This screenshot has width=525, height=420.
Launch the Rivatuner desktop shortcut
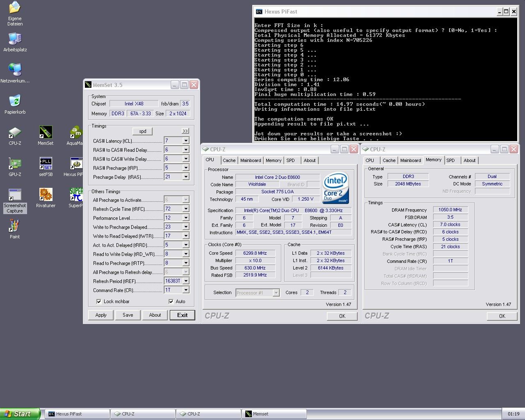[x=46, y=198]
